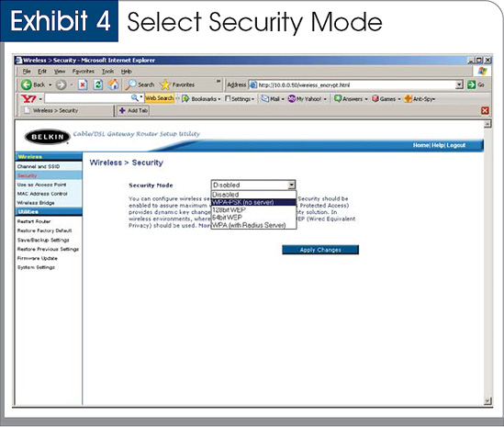Click the Belkin logo

pyautogui.click(x=47, y=137)
